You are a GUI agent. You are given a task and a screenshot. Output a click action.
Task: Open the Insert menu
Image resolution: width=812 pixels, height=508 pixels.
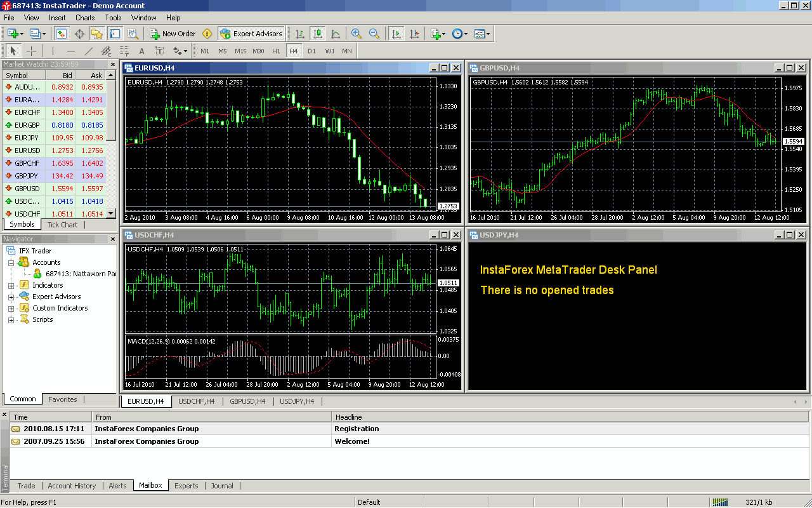pos(57,18)
